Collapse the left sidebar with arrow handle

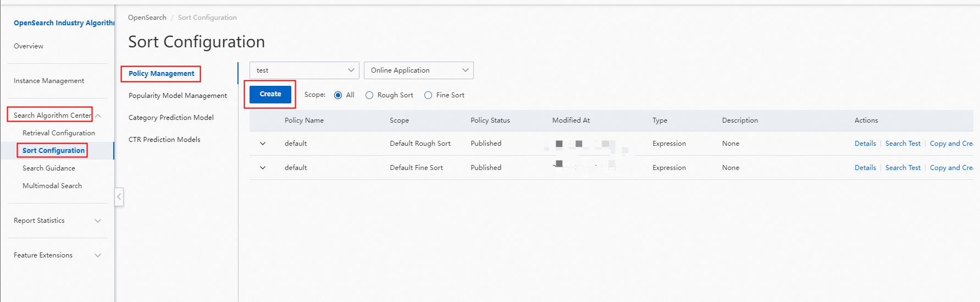click(x=119, y=196)
